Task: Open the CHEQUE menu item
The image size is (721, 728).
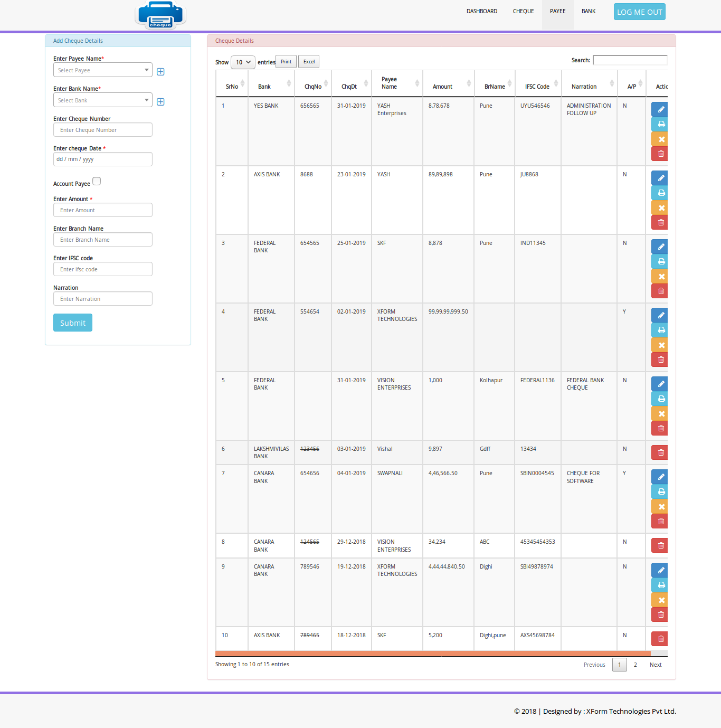Action: point(524,11)
